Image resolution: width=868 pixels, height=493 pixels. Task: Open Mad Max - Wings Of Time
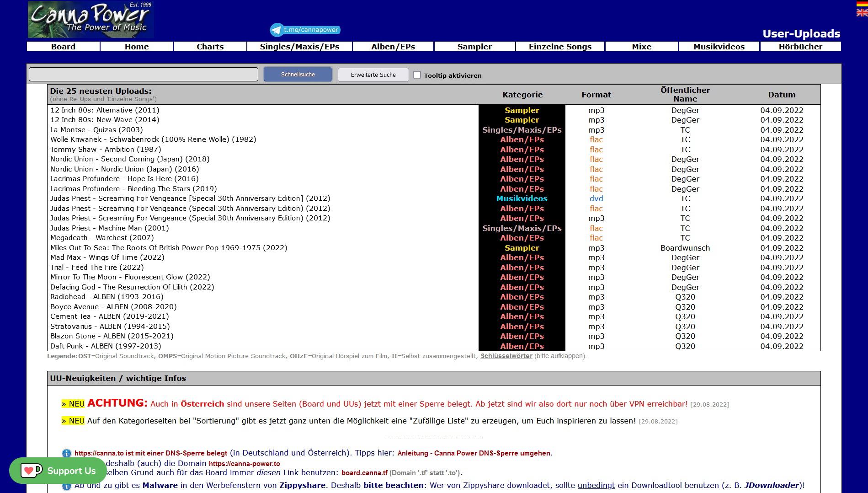pyautogui.click(x=107, y=257)
